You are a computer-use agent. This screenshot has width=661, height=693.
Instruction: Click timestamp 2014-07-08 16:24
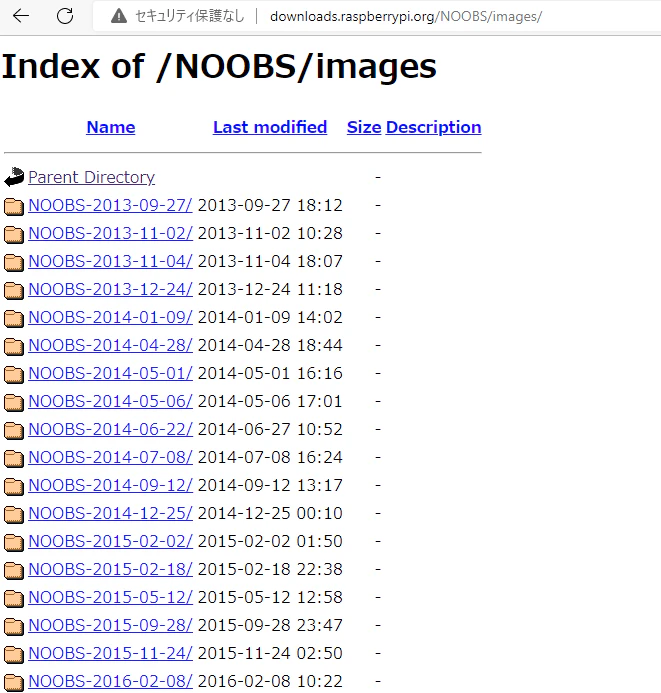point(270,457)
